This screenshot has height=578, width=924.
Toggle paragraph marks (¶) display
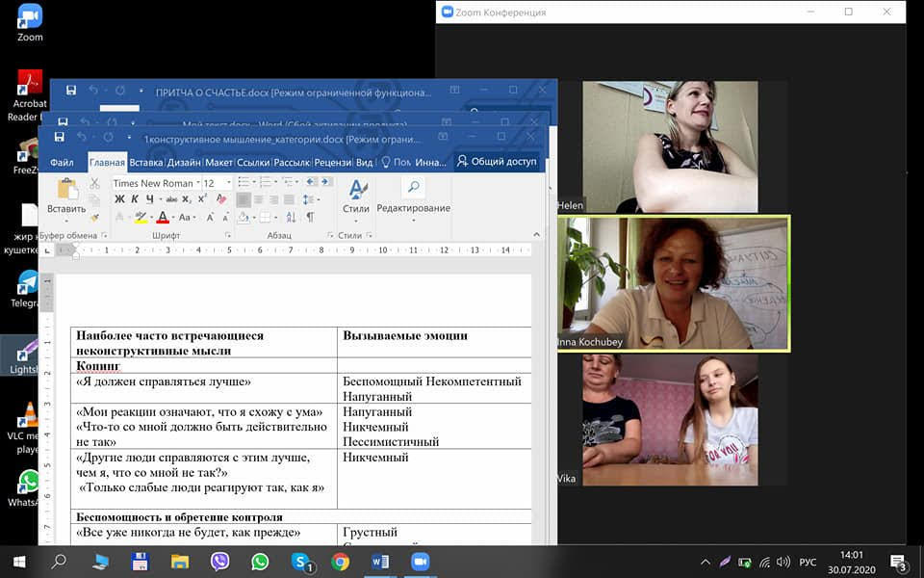[310, 217]
